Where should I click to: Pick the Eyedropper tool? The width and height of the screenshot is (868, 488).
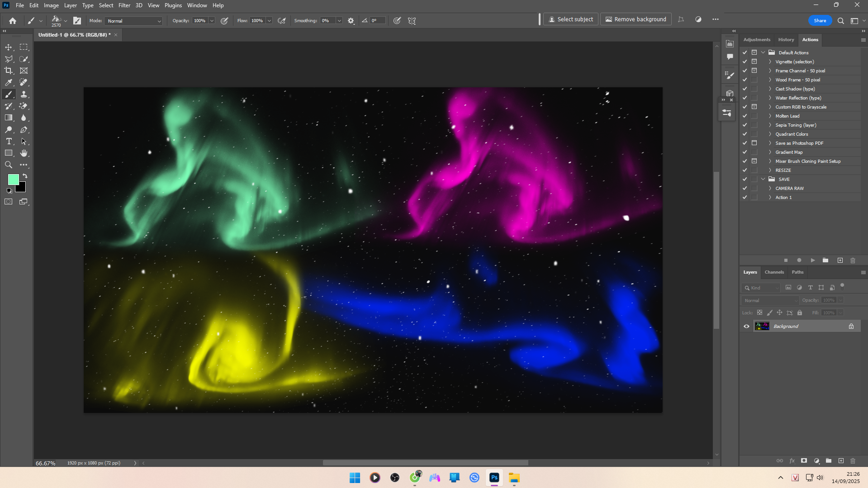pyautogui.click(x=9, y=82)
